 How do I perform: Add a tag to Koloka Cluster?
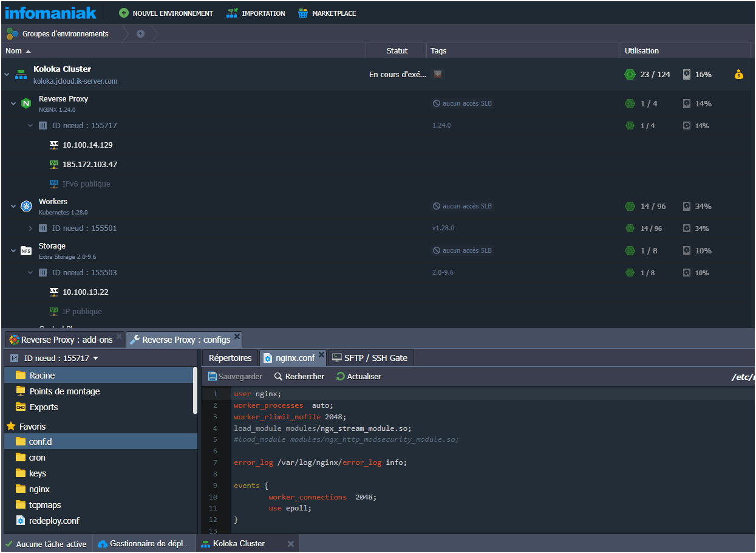click(x=437, y=74)
